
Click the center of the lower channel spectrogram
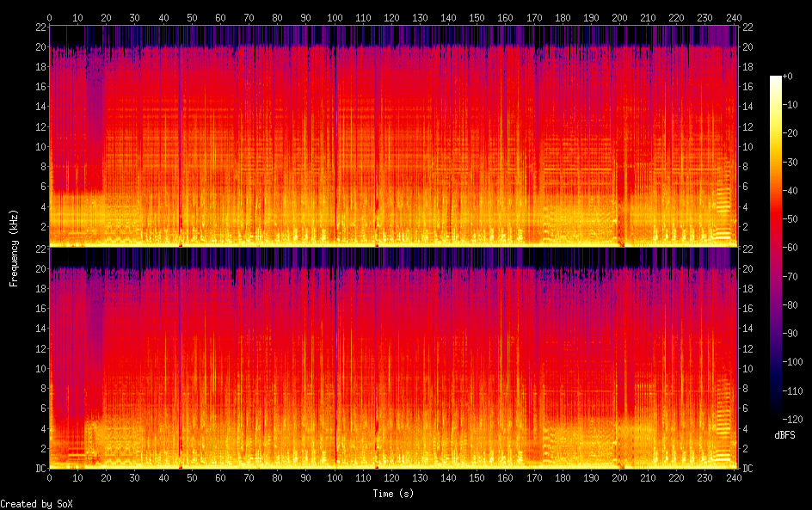(x=391, y=358)
